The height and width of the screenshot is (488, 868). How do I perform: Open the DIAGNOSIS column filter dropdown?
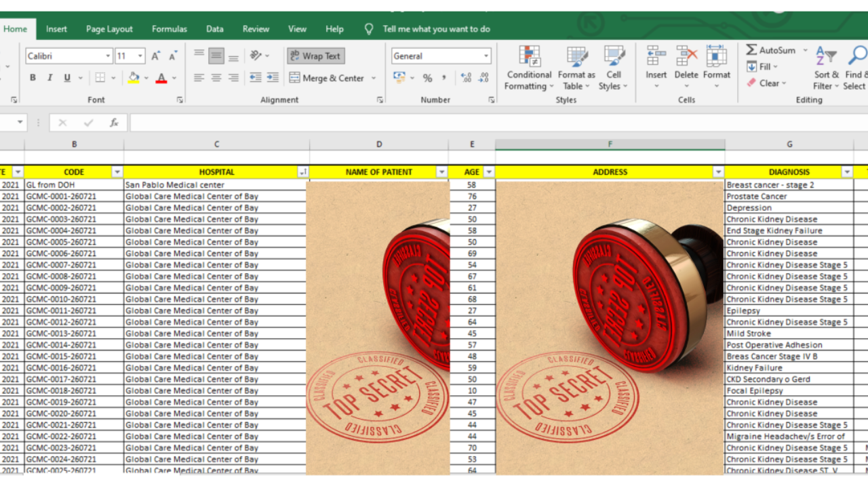847,172
